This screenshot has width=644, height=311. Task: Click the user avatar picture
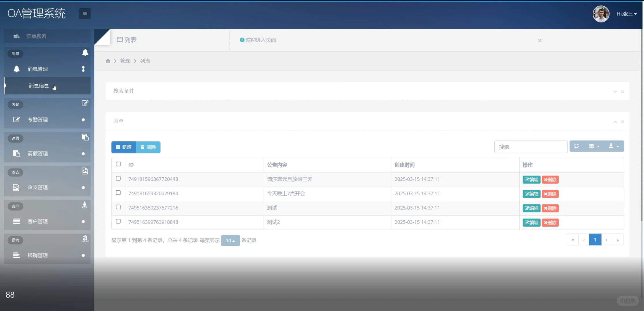pyautogui.click(x=601, y=14)
